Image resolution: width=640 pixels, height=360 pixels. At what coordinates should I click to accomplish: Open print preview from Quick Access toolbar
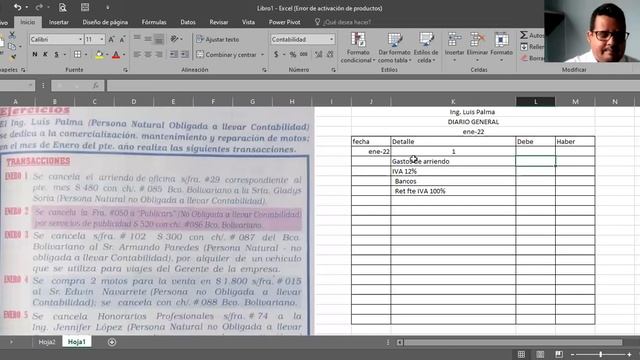click(62, 7)
